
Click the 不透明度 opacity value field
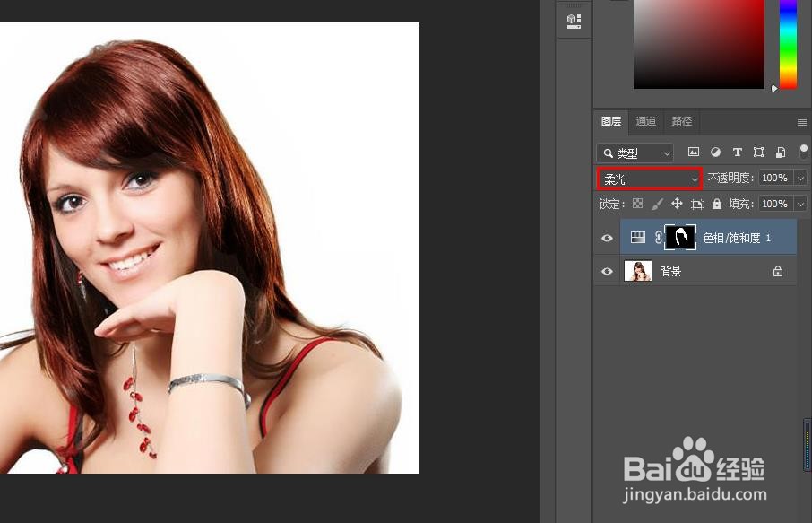pyautogui.click(x=776, y=178)
